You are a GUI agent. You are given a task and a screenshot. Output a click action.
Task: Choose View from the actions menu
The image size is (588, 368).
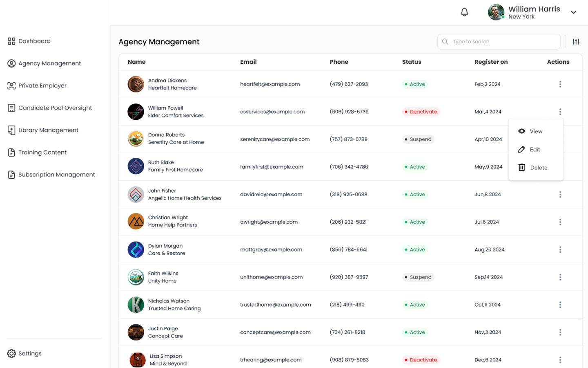click(536, 131)
